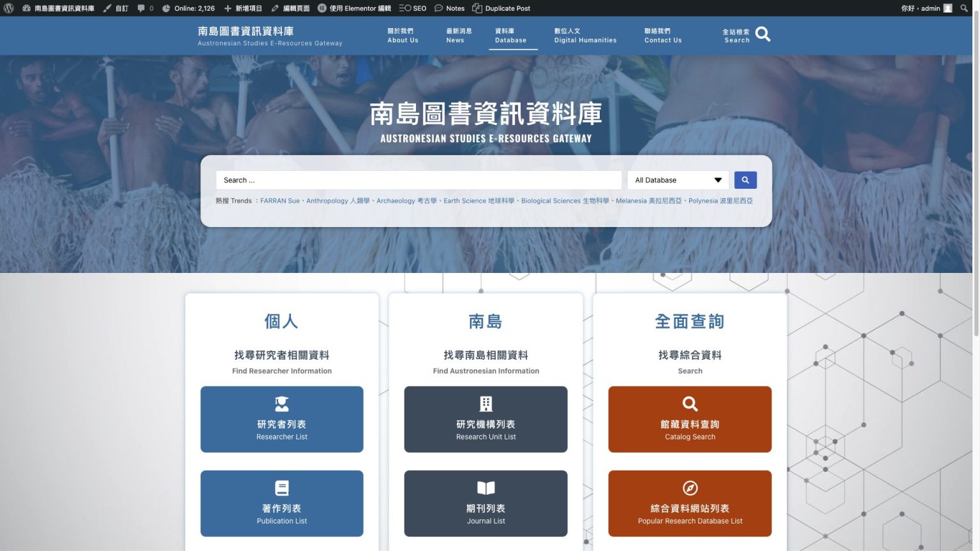The height and width of the screenshot is (551, 980).
Task: Click the admin user avatar icon
Action: click(948, 8)
